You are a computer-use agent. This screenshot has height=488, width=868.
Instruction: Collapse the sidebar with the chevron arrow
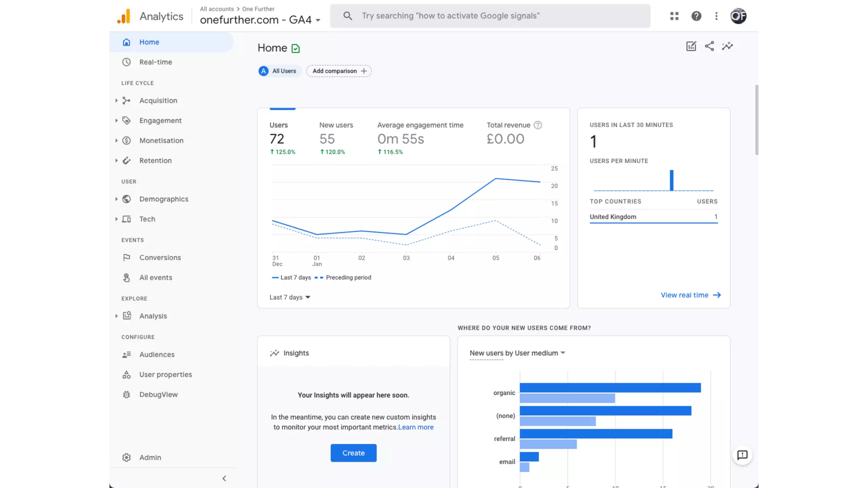pyautogui.click(x=224, y=478)
